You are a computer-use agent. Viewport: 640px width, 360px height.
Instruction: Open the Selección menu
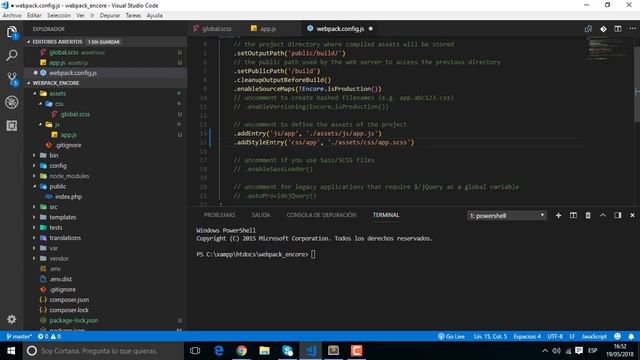[x=59, y=16]
